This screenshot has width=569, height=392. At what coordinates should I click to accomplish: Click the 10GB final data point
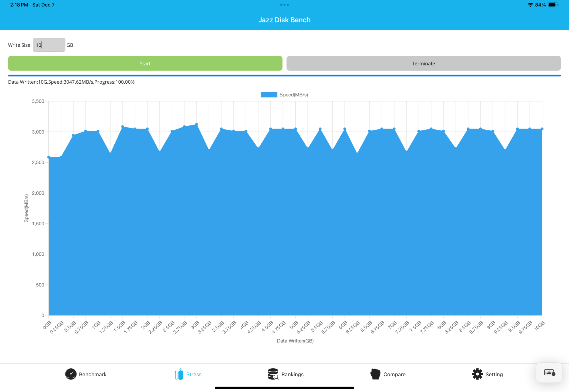(x=542, y=129)
